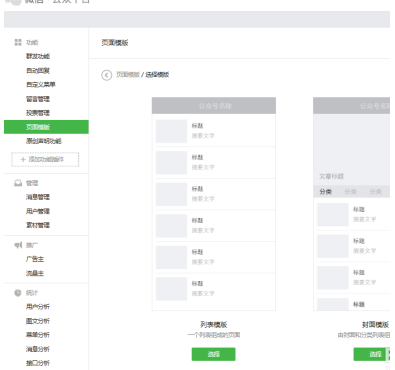
Task: Open 原创声明功能 in the sidebar
Action: [44, 141]
